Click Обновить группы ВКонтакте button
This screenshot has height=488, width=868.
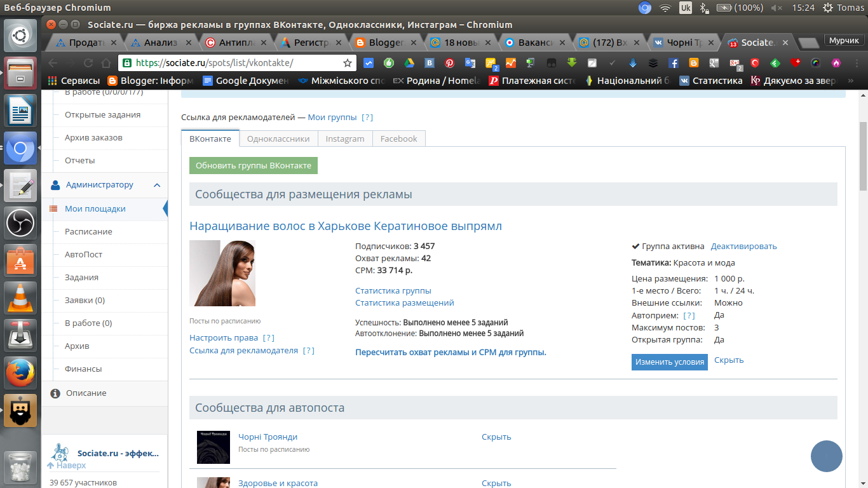tap(254, 165)
